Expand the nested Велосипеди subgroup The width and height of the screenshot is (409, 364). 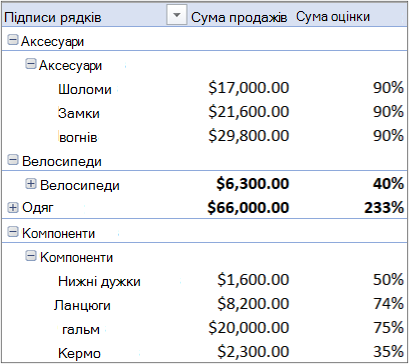pyautogui.click(x=31, y=184)
